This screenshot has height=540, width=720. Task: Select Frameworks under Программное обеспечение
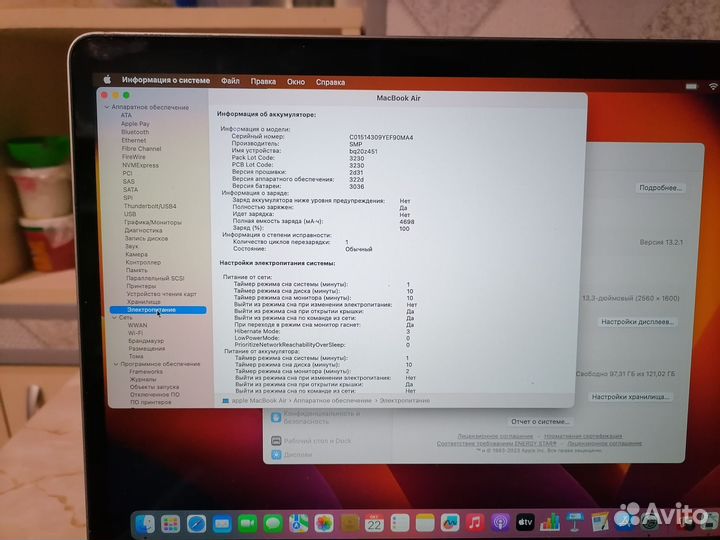click(146, 371)
